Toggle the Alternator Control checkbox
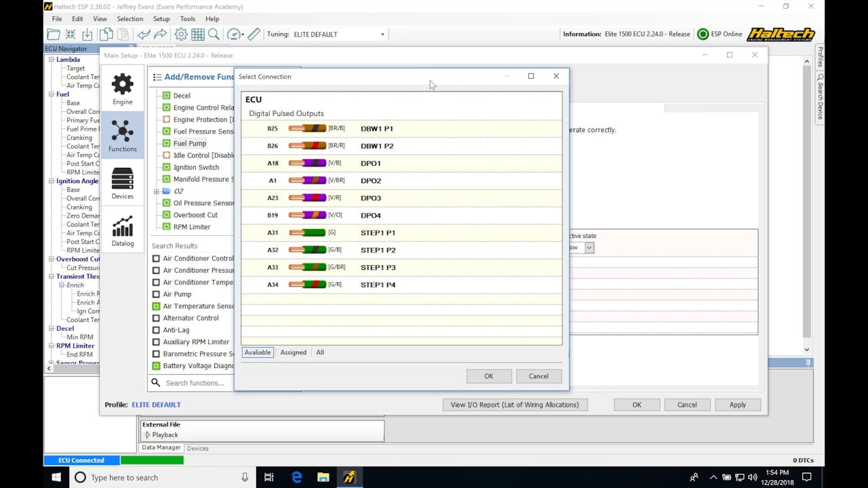The image size is (868, 488). (156, 318)
